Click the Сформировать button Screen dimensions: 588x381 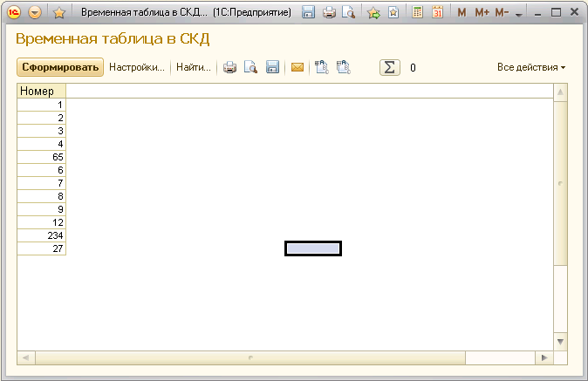[x=60, y=67]
